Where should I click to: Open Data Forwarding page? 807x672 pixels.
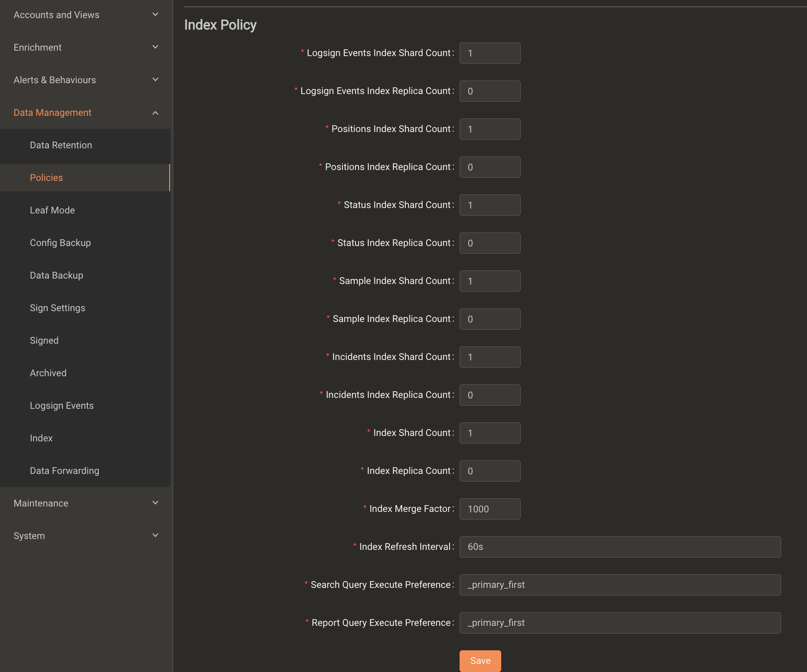85,471
